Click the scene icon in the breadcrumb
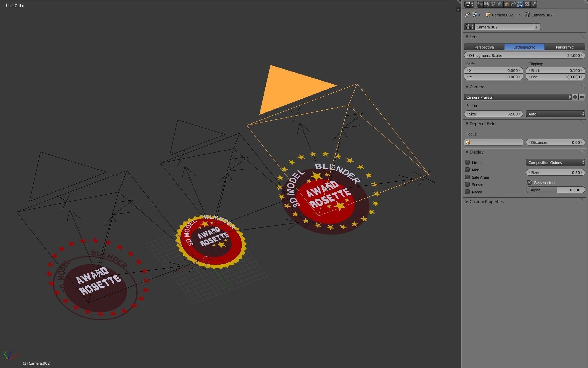The width and height of the screenshot is (588, 368). [475, 15]
